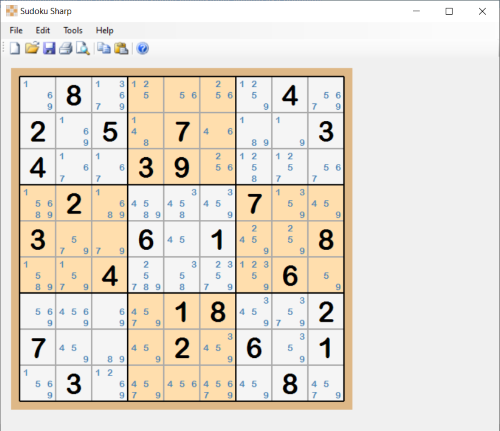Open the Help menu
The width and height of the screenshot is (500, 431).
105,30
